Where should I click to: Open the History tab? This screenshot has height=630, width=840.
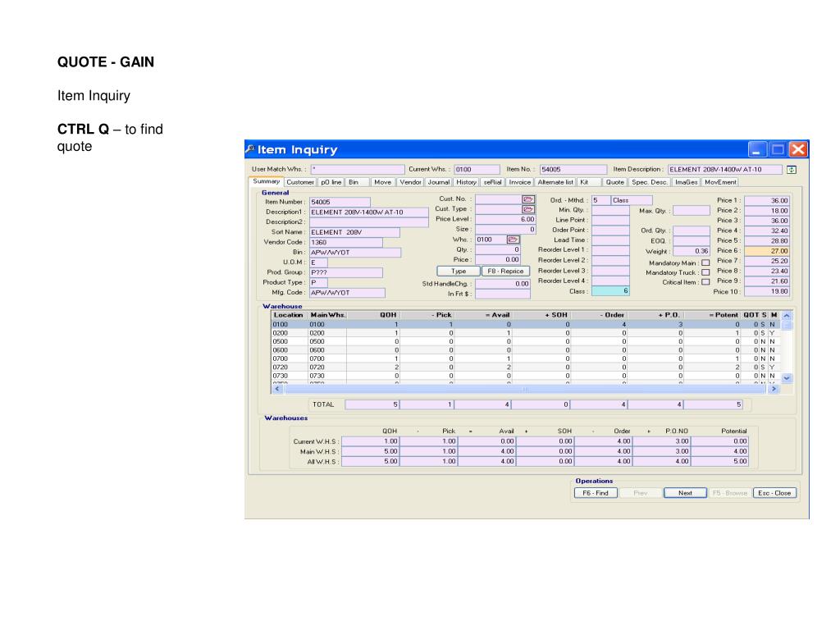(x=466, y=182)
